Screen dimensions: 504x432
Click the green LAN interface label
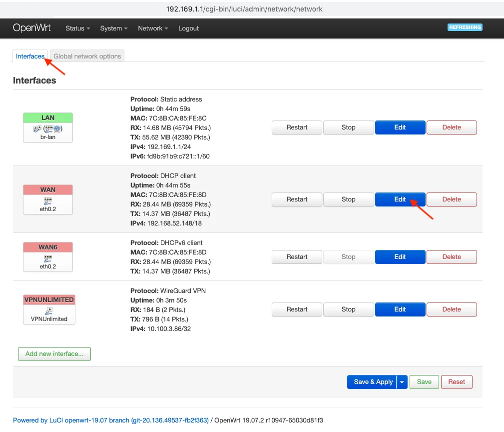48,118
